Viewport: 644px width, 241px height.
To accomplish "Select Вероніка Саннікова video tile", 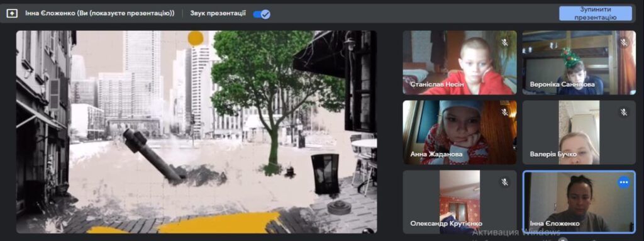I will coord(579,62).
